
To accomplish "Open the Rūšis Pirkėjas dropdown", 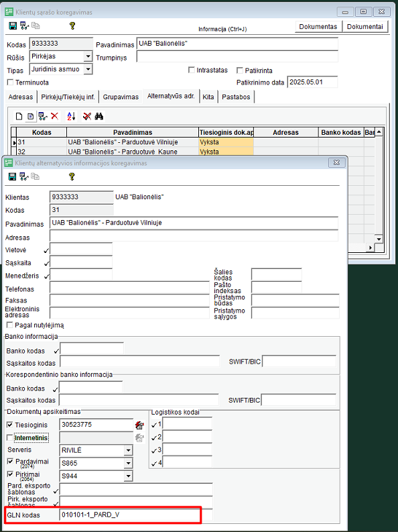I will (88, 56).
